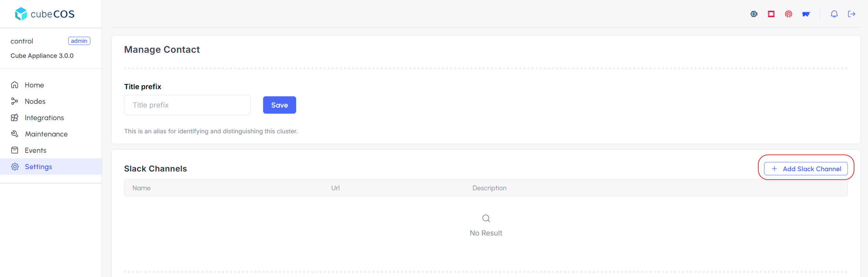Click the Events sidebar icon
Viewport: 868px width, 277px height.
click(x=15, y=150)
